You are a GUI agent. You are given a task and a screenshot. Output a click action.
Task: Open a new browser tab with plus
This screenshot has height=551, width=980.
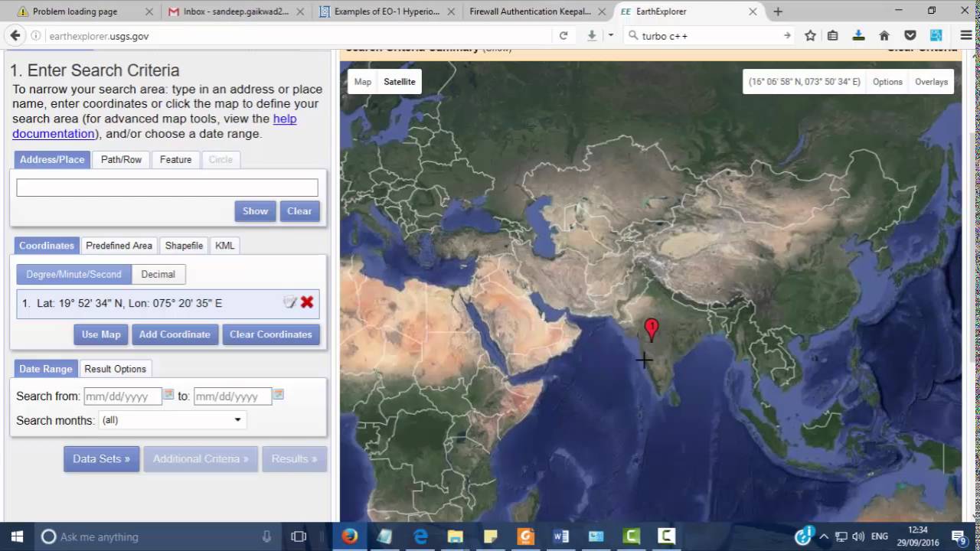(778, 11)
